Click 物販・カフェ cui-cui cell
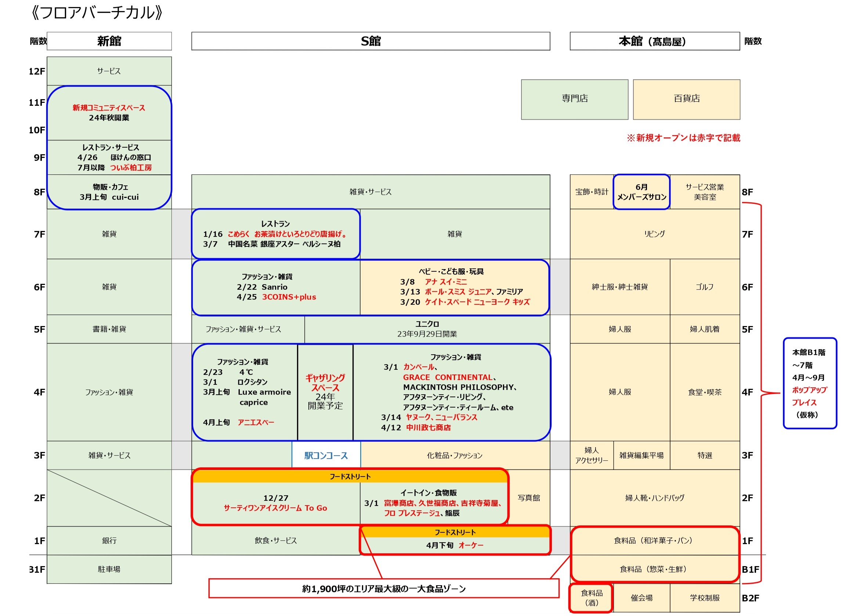 coord(109,192)
